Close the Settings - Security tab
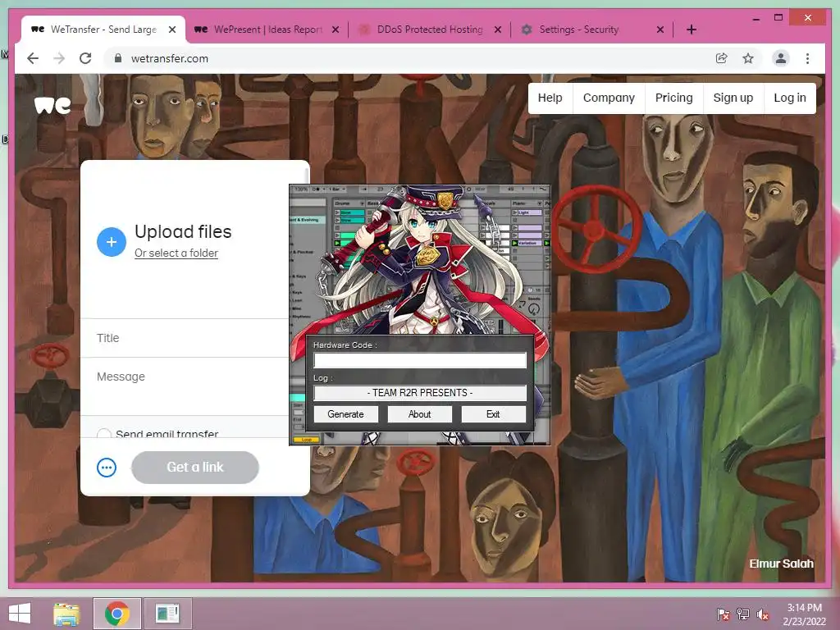Viewport: 840px width, 630px height. click(660, 30)
